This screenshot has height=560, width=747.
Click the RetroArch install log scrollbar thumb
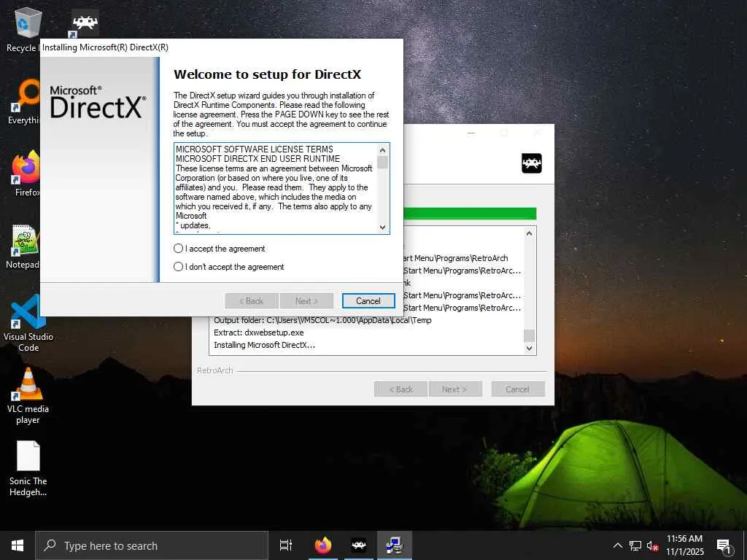point(529,335)
